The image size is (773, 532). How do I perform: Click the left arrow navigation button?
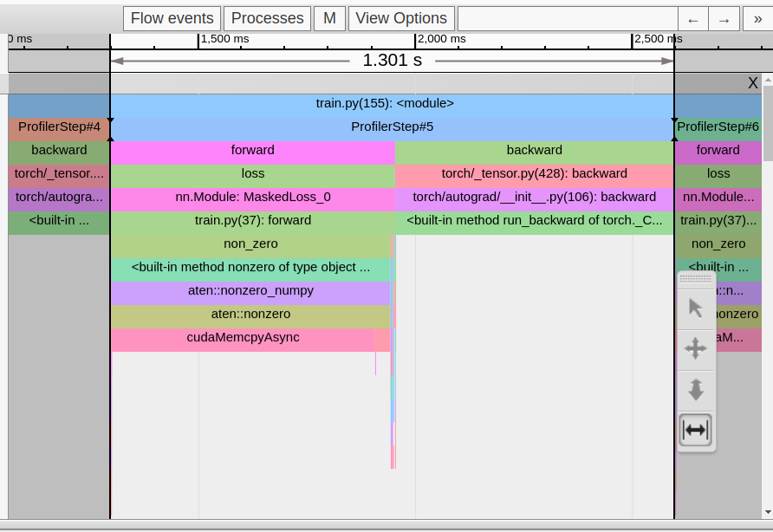[692, 19]
